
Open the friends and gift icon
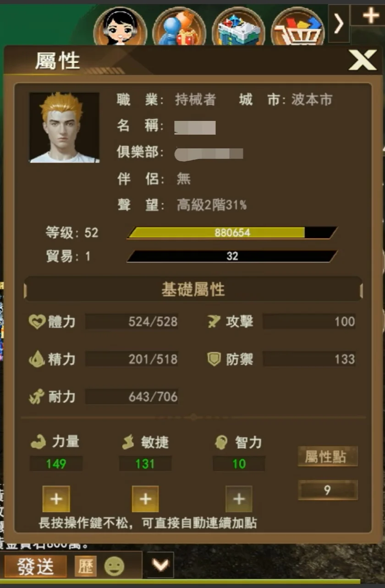coord(180,26)
